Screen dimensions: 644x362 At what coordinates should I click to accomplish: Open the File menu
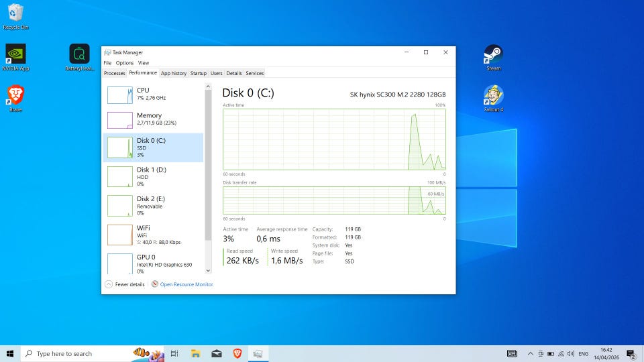(107, 63)
